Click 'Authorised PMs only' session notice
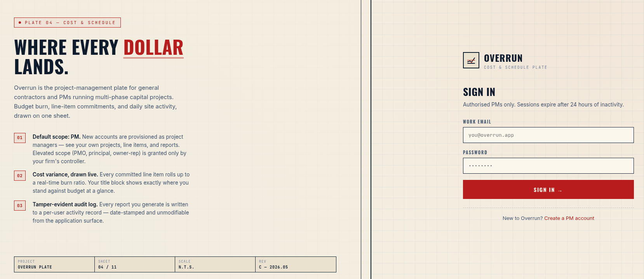Screen dimensions: 644x279 click(x=543, y=105)
